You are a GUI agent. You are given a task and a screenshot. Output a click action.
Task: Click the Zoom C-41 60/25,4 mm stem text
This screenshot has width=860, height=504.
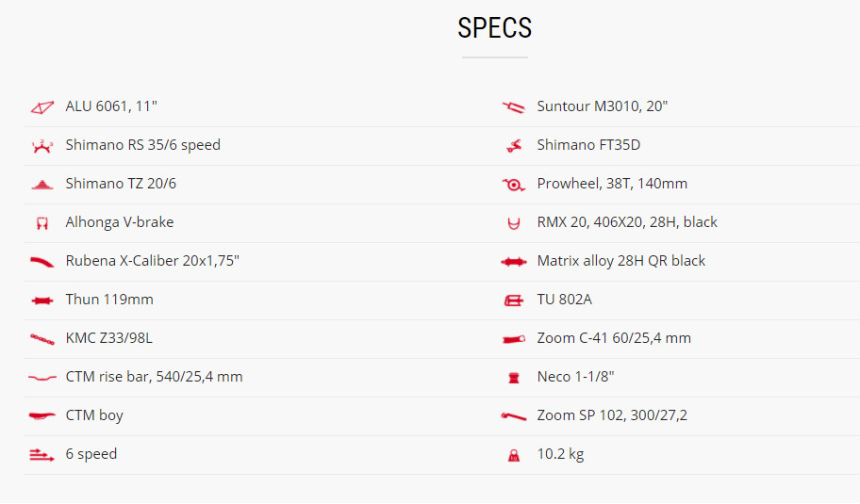614,338
